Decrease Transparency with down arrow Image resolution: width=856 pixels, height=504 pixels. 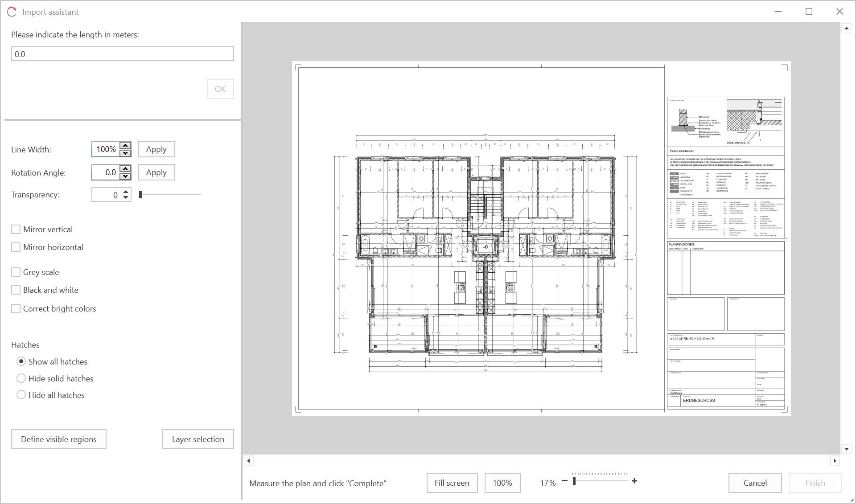click(126, 197)
